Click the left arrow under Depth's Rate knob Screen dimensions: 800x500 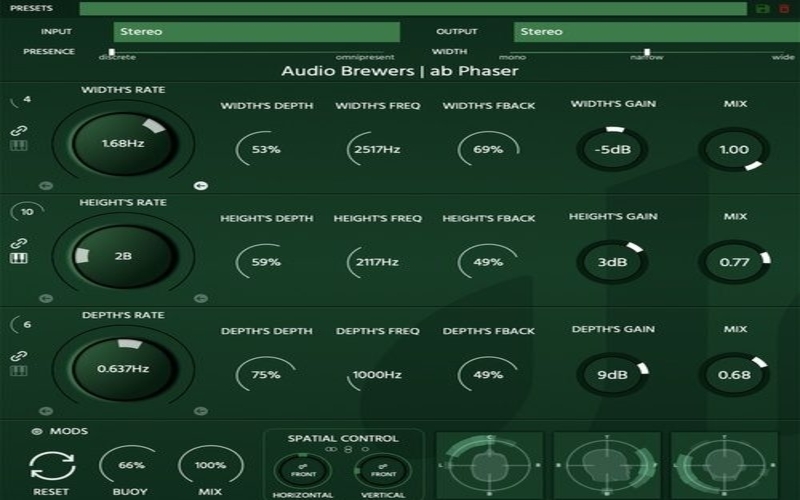point(46,411)
